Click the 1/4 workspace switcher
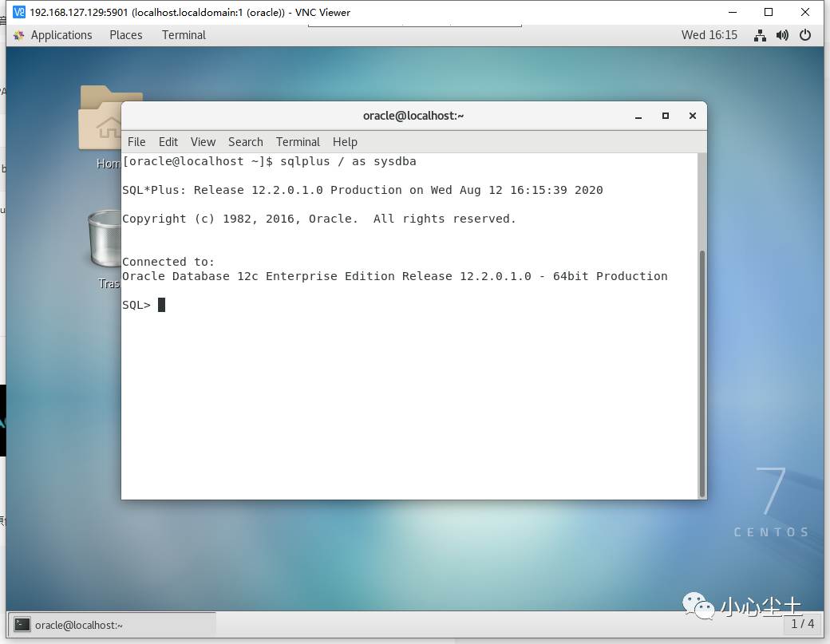830x644 pixels. coord(803,624)
